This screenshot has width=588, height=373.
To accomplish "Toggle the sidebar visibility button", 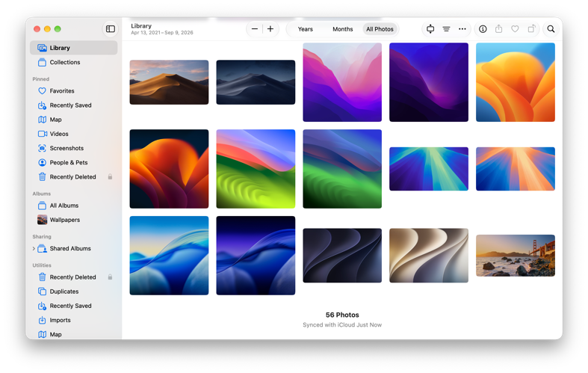I will click(x=111, y=29).
